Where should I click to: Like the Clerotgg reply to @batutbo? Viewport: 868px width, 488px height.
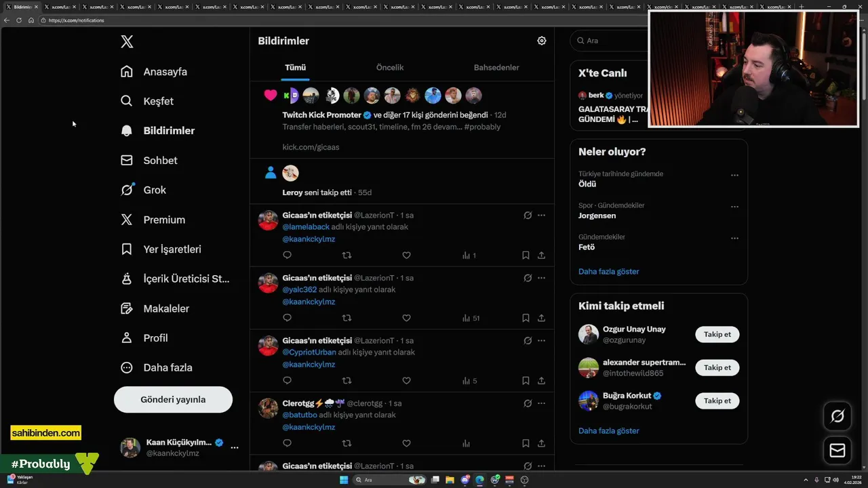pos(406,443)
